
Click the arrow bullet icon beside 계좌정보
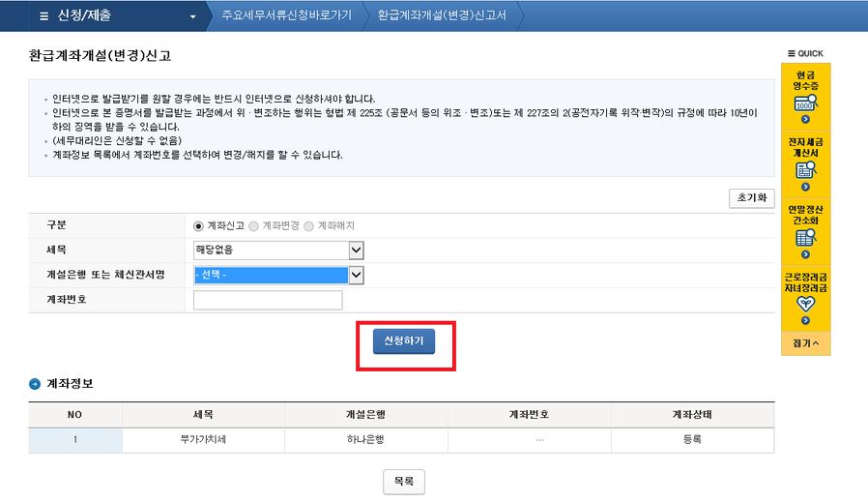point(35,384)
